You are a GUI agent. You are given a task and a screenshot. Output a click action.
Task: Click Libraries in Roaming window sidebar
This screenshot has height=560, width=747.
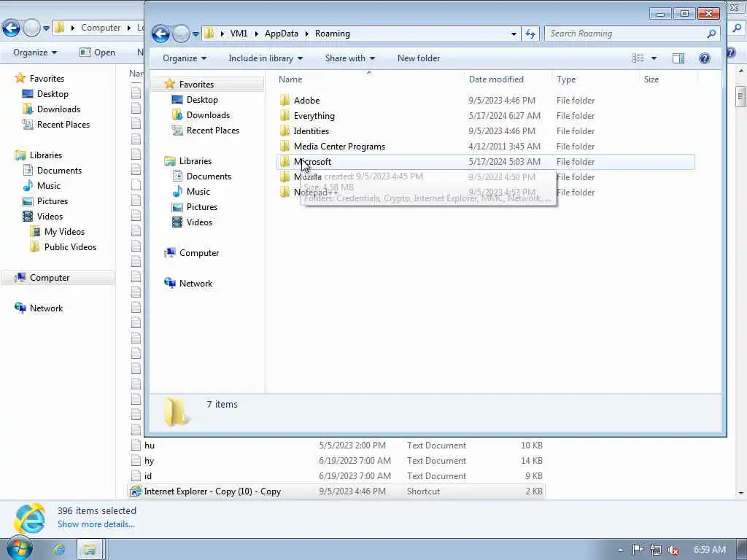196,161
